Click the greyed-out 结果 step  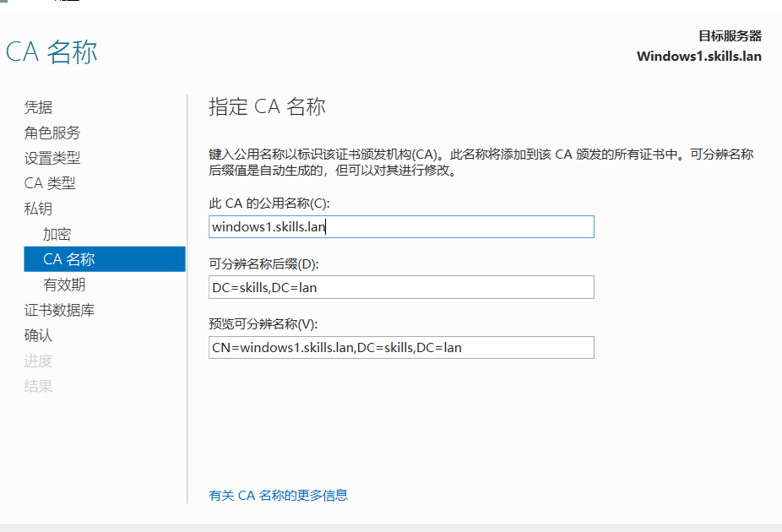[x=38, y=386]
